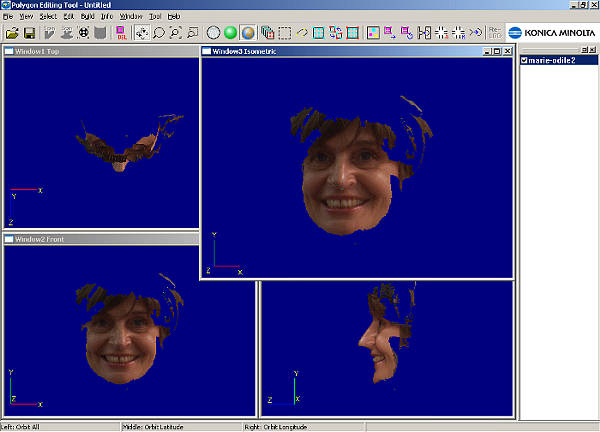Screen dimensions: 600x432
Task: Select the dashed rectangle selection tool
Action: point(285,33)
